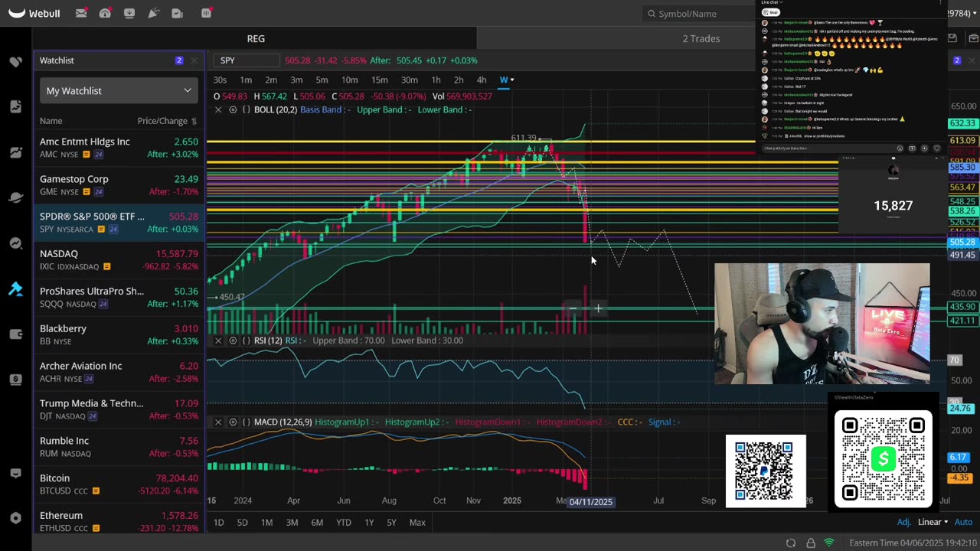Open the settings gear in left sidebar
This screenshot has width=980, height=551.
click(15, 518)
